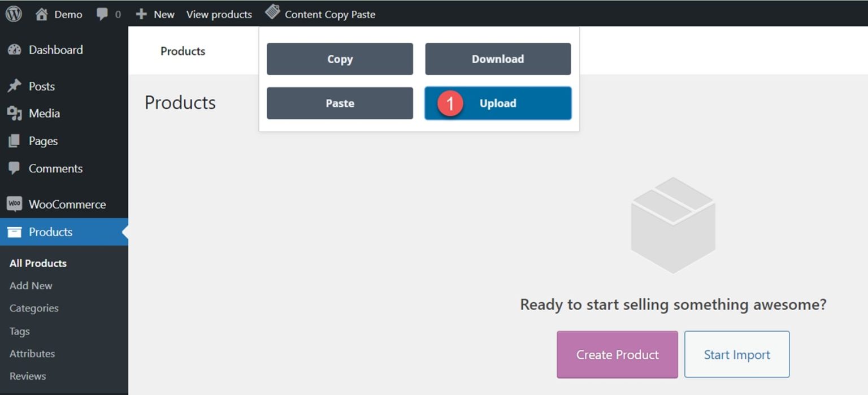Click the Start Import button
Viewport: 868px width, 395px height.
pyautogui.click(x=736, y=354)
